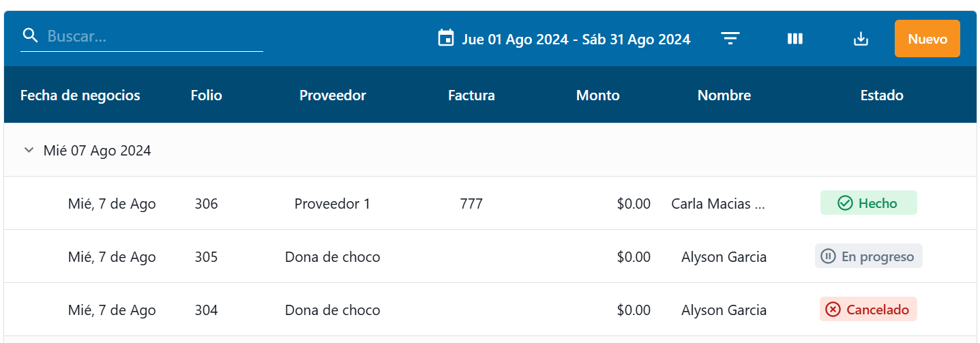This screenshot has width=980, height=343.
Task: Click the download export icon
Action: (861, 39)
